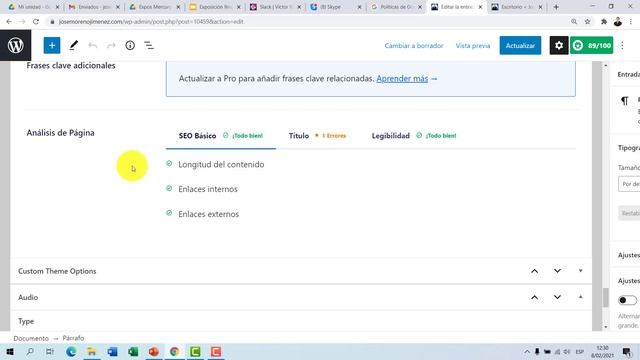Open the block list view outline

click(x=149, y=45)
